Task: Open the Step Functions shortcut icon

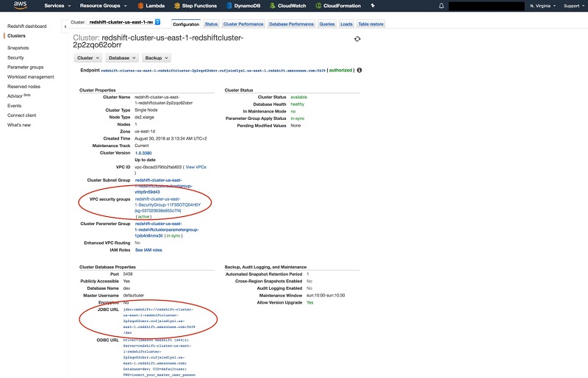Action: tap(177, 6)
